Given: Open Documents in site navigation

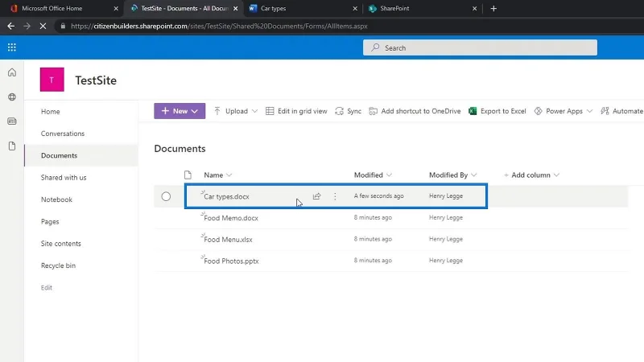Looking at the screenshot, I should [x=59, y=155].
